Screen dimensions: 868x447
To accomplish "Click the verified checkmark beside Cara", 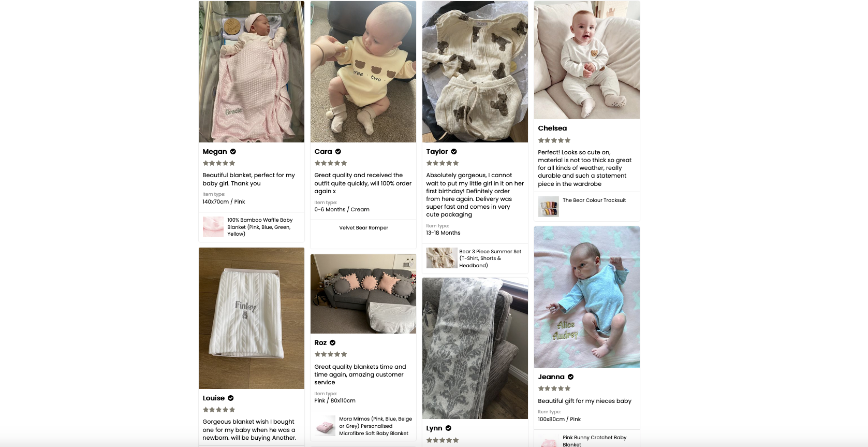I will pyautogui.click(x=338, y=152).
